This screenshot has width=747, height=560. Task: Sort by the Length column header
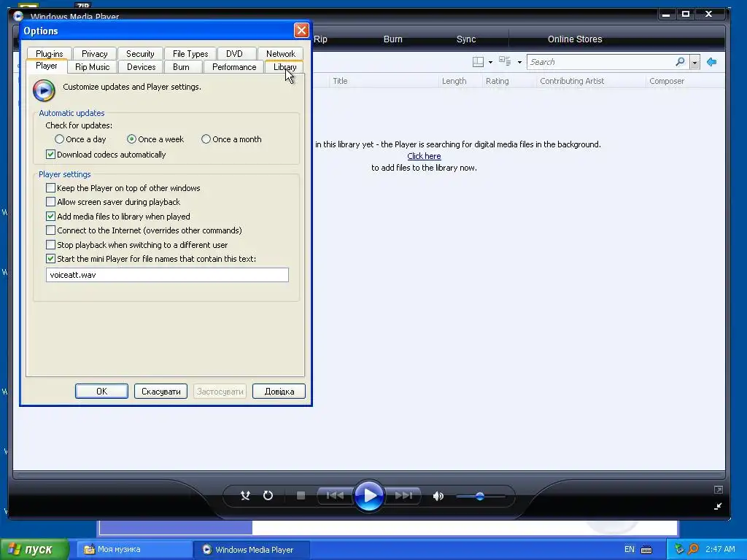[x=460, y=81]
